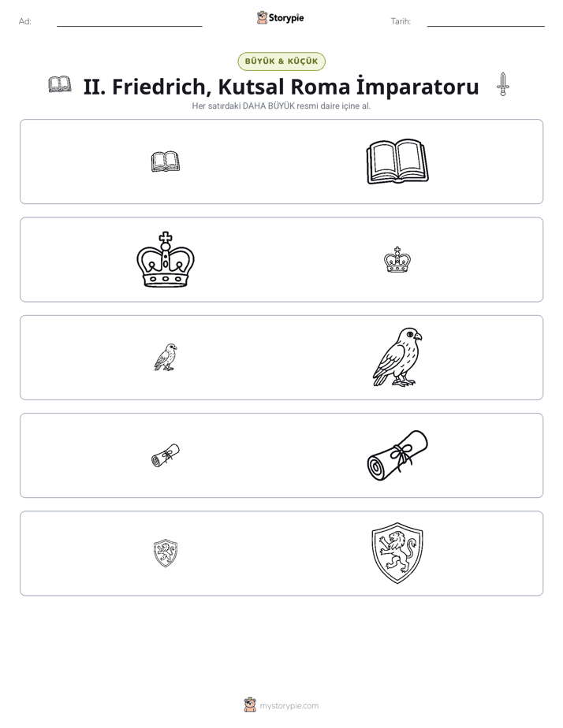Image resolution: width=563 pixels, height=728 pixels.
Task: Click the instruction text under the title
Action: [x=281, y=106]
